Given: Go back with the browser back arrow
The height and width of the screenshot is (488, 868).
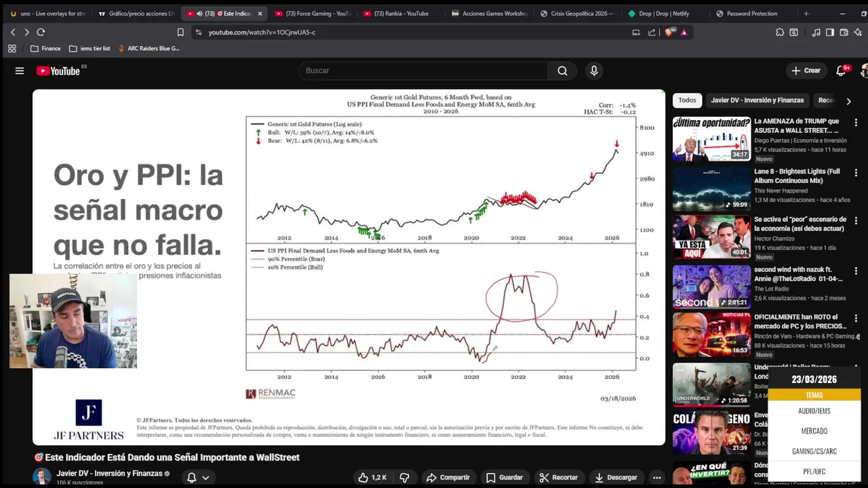Looking at the screenshot, I should 13,32.
